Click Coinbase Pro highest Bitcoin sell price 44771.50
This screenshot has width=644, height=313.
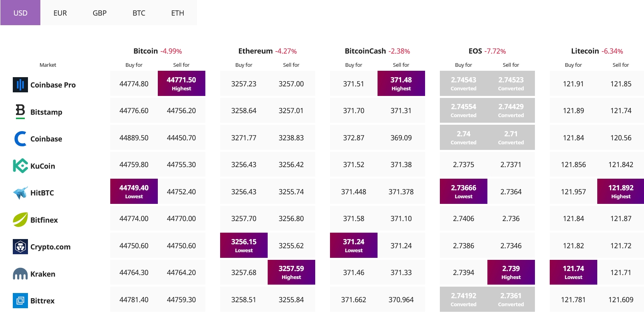coord(181,84)
